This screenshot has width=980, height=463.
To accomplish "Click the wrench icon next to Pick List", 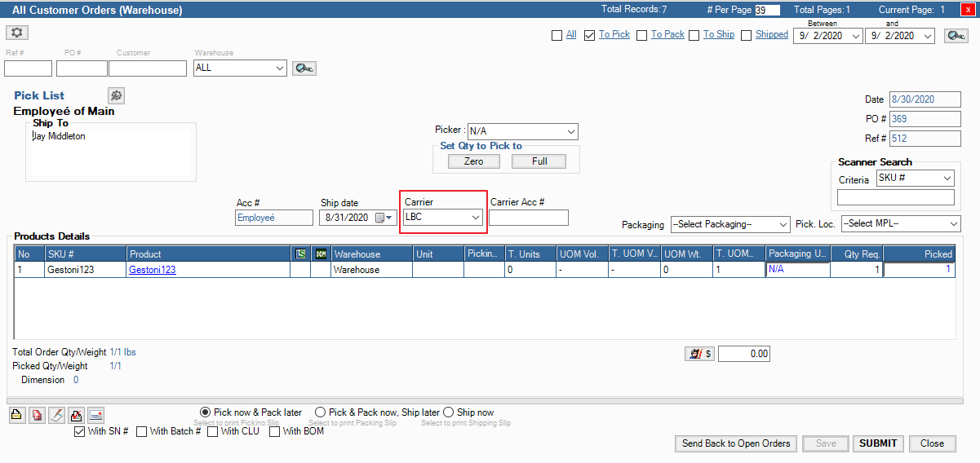I will point(117,96).
